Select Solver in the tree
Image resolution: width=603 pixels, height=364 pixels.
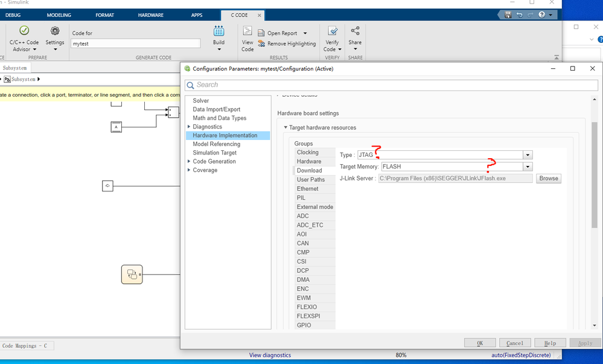coord(201,100)
